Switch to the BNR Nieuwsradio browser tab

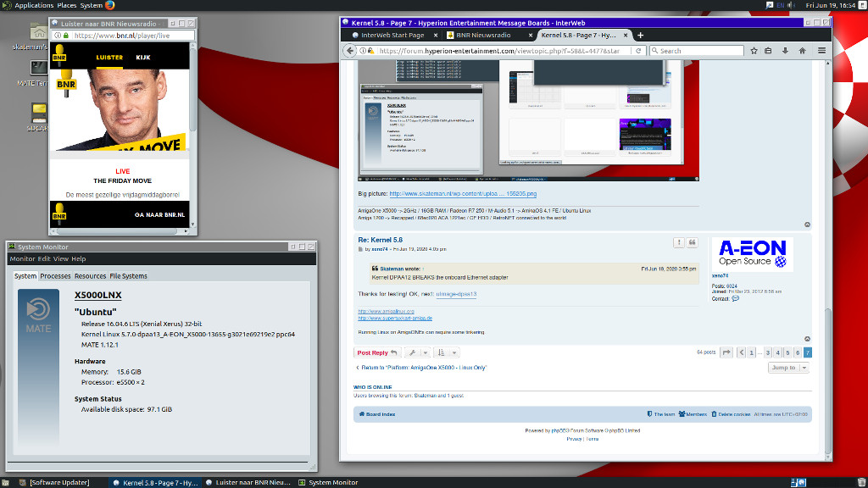(483, 36)
